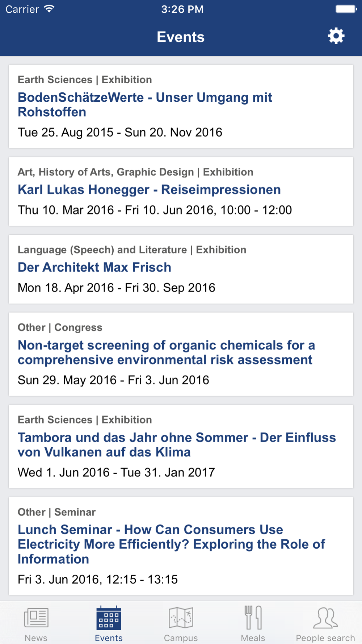362x644 pixels.
Task: Switch to the Campus tab label
Action: [x=181, y=638]
